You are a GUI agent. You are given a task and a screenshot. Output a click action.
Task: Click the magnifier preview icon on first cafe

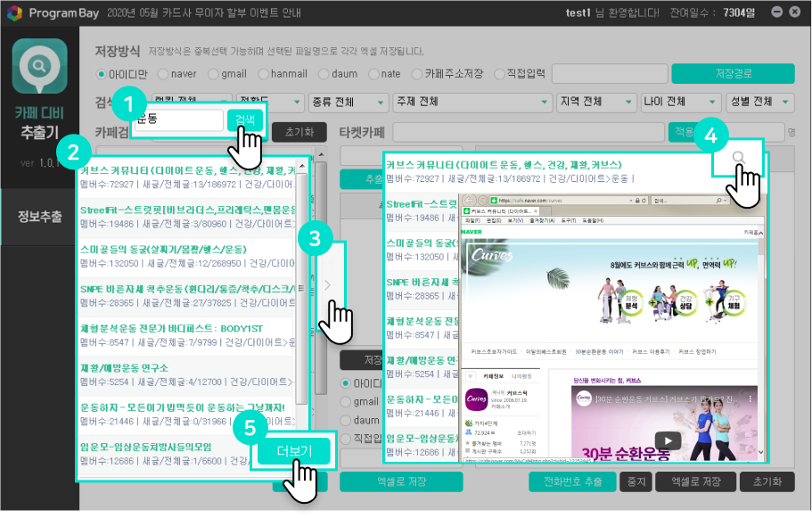(x=739, y=158)
